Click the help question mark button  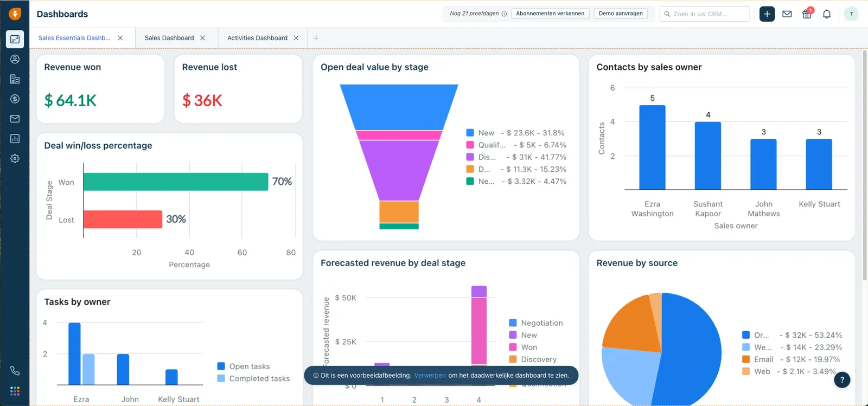pos(842,380)
